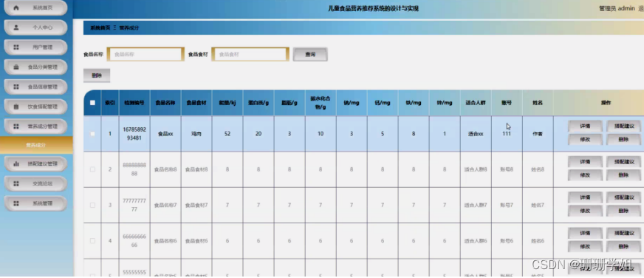Select the 姓名7 cell
Image resolution: width=644 pixels, height=278 pixels.
click(x=538, y=205)
